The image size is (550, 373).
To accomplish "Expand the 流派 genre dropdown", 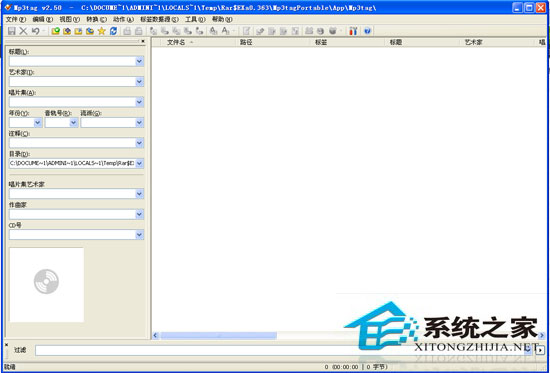I will pyautogui.click(x=139, y=122).
